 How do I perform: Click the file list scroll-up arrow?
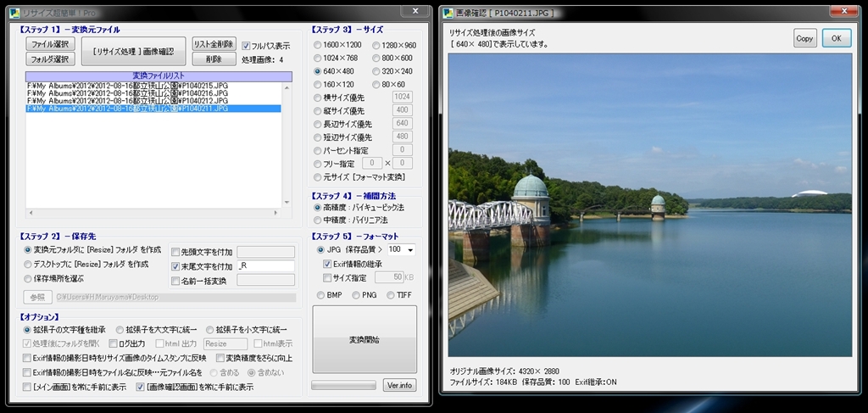[286, 87]
